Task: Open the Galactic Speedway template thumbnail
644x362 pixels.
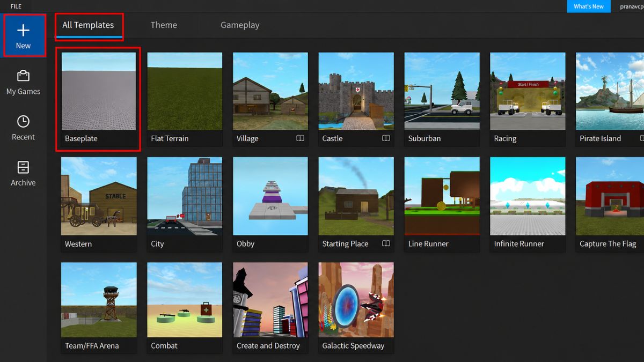Action: coord(356,300)
